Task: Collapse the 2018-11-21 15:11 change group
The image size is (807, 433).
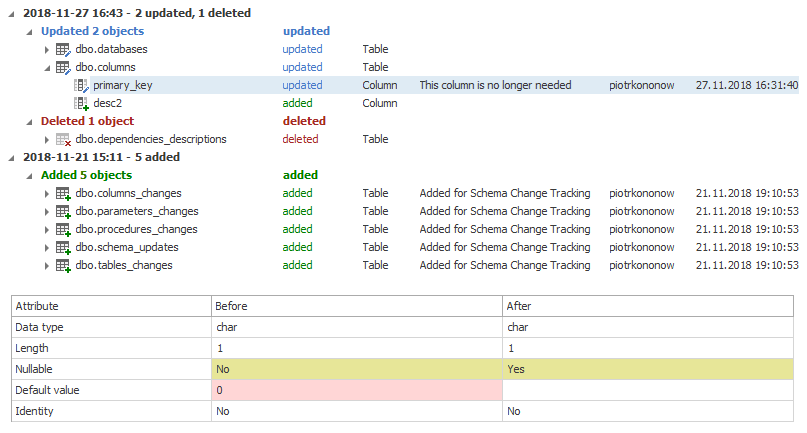Action: click(x=12, y=158)
